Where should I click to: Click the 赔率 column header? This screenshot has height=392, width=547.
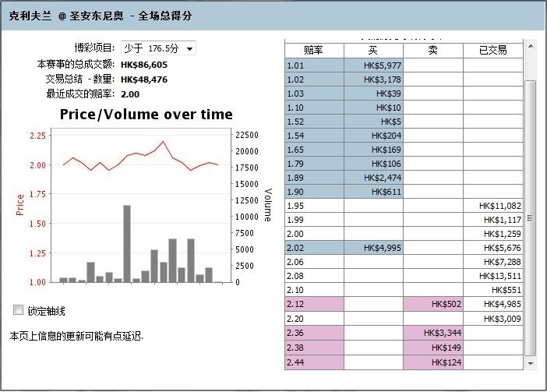[x=314, y=50]
